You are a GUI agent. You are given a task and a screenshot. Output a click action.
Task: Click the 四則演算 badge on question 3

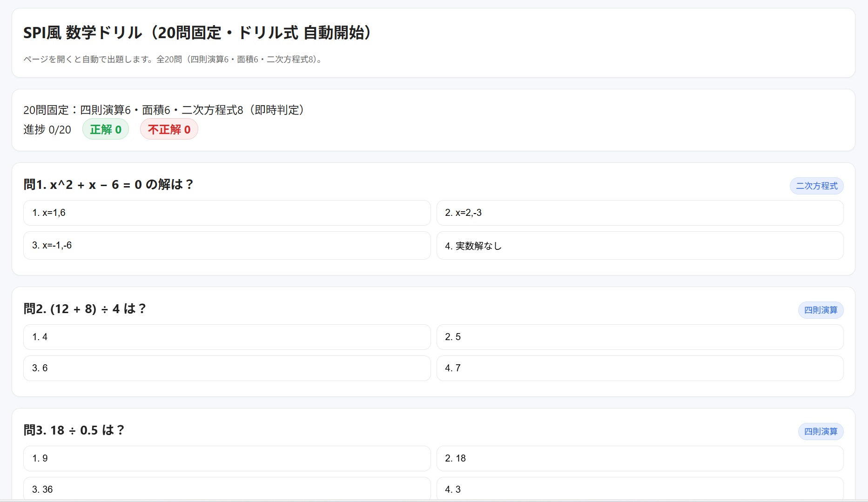(821, 431)
